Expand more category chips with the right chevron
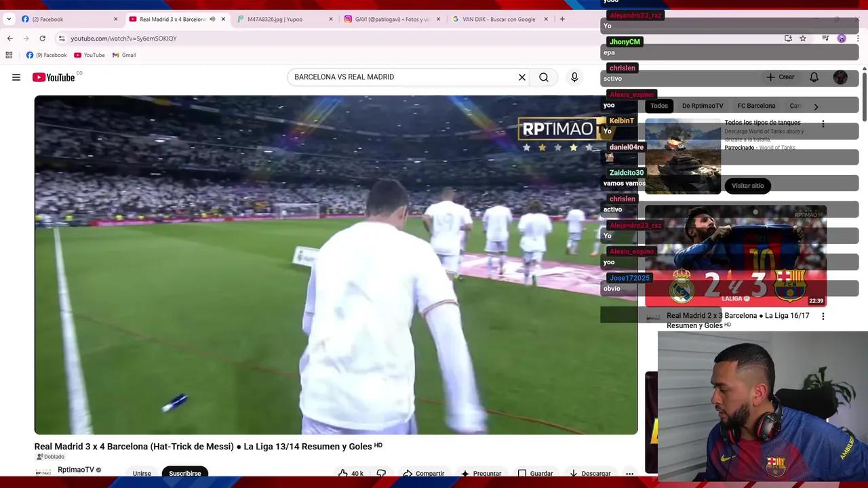This screenshot has height=488, width=868. (x=816, y=106)
